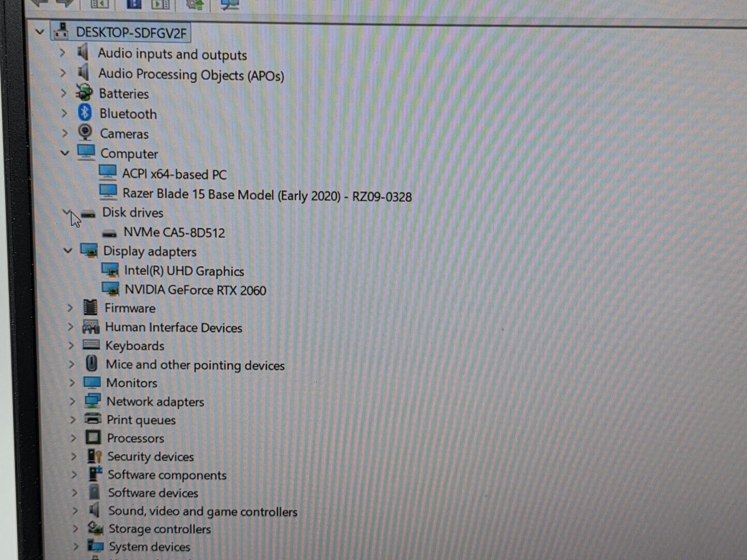The height and width of the screenshot is (560, 747).
Task: Expand the Monitors category
Action: tap(72, 382)
